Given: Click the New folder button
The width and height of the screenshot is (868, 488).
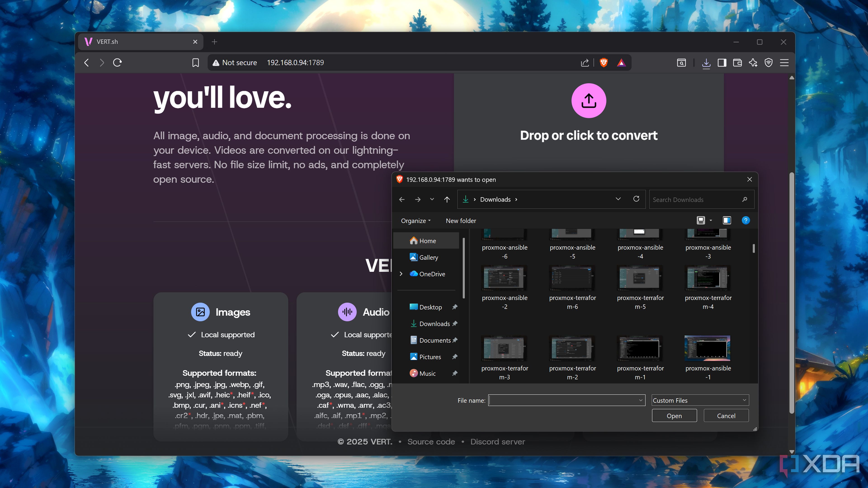Looking at the screenshot, I should pos(461,221).
